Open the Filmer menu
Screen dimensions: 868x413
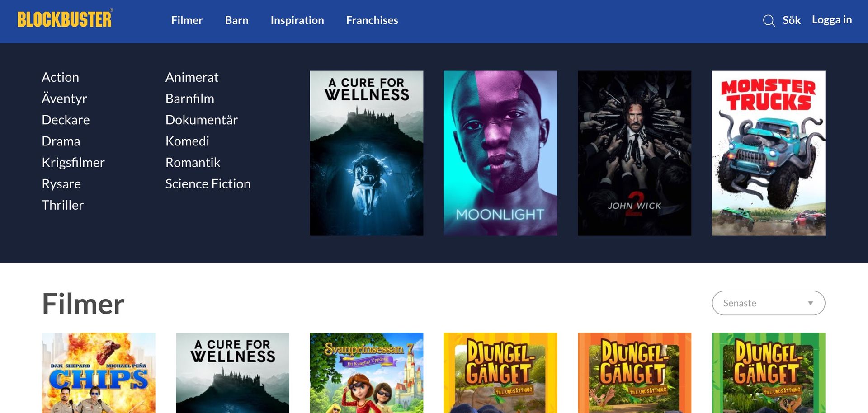coord(187,20)
